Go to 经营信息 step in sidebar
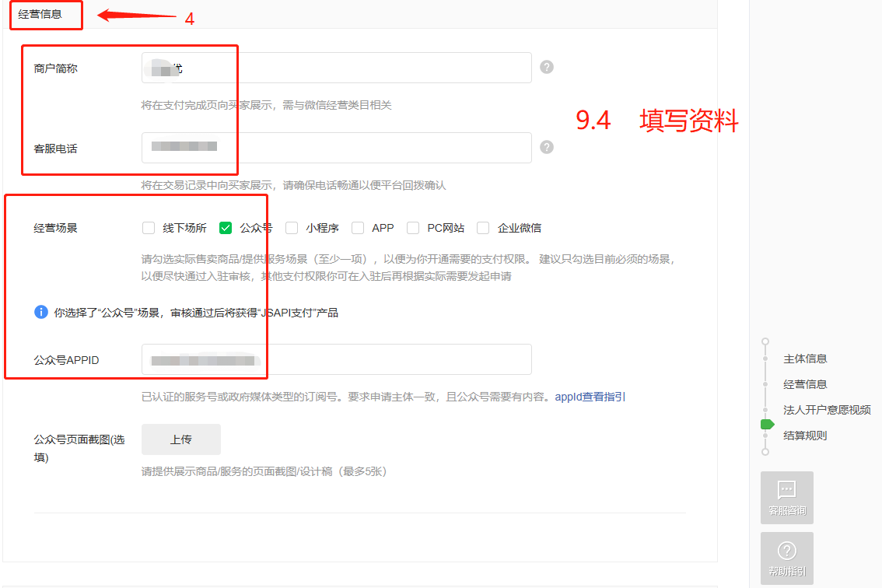882x588 pixels. [x=804, y=384]
